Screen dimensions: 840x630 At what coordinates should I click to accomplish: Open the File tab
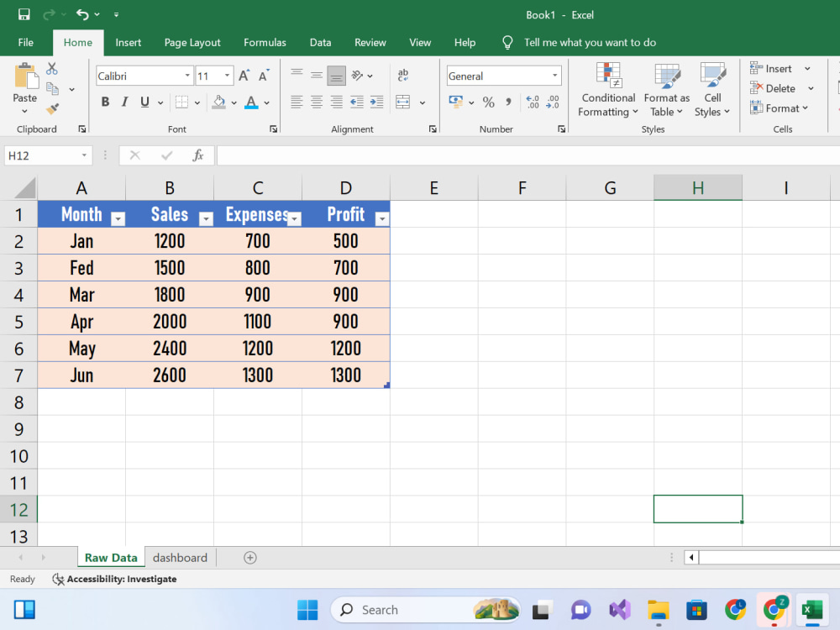point(26,42)
